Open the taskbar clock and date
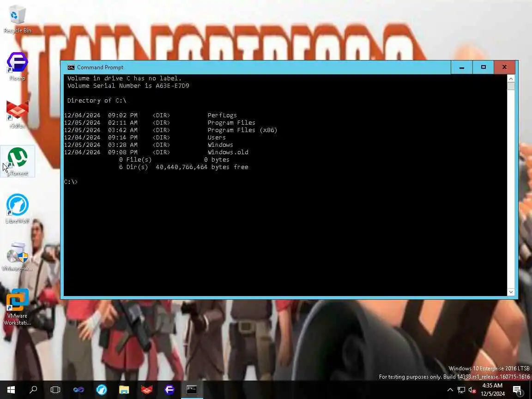 [493, 390]
